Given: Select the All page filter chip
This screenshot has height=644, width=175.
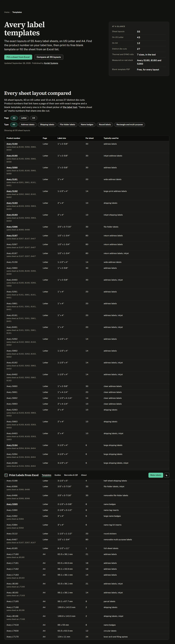Looking at the screenshot, I should (14, 118).
